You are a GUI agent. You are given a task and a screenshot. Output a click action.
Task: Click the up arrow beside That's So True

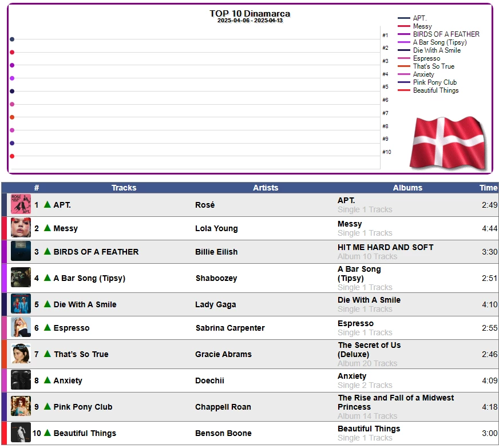(47, 354)
